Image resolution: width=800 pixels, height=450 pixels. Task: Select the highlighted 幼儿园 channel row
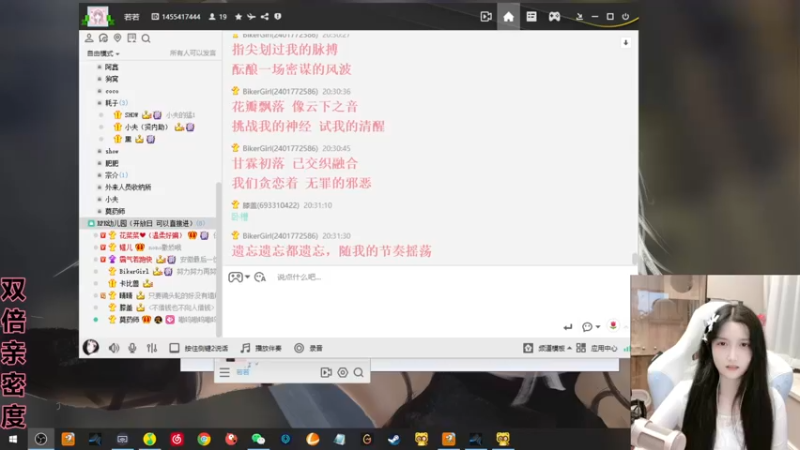point(148,223)
